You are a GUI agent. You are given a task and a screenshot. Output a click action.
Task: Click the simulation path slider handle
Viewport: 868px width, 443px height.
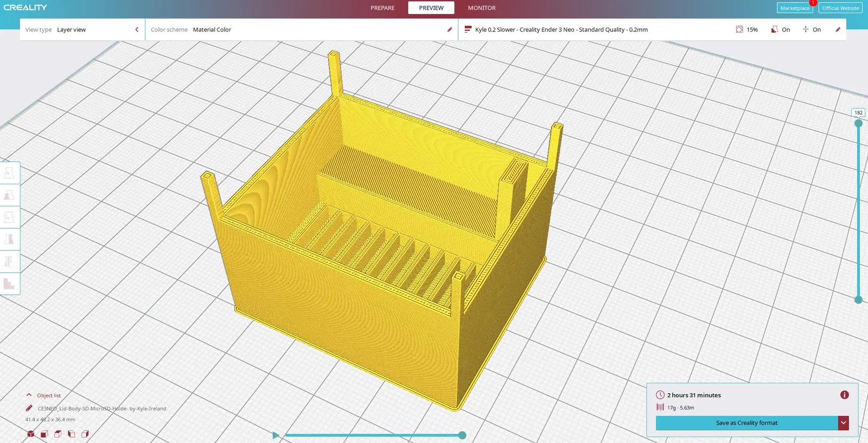click(462, 435)
